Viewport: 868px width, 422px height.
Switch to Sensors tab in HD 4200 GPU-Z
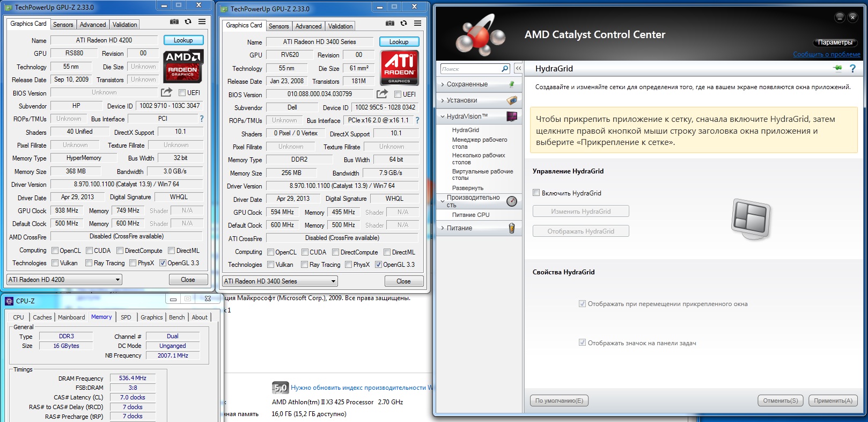tap(63, 25)
